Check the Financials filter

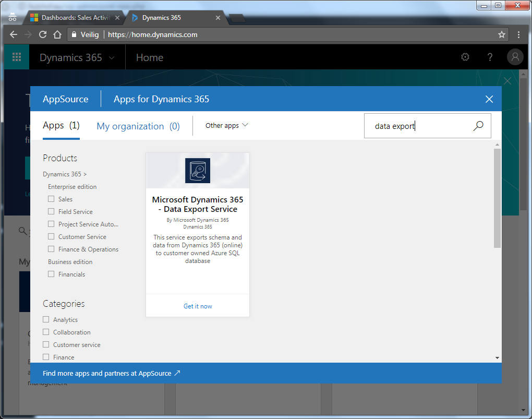(51, 274)
